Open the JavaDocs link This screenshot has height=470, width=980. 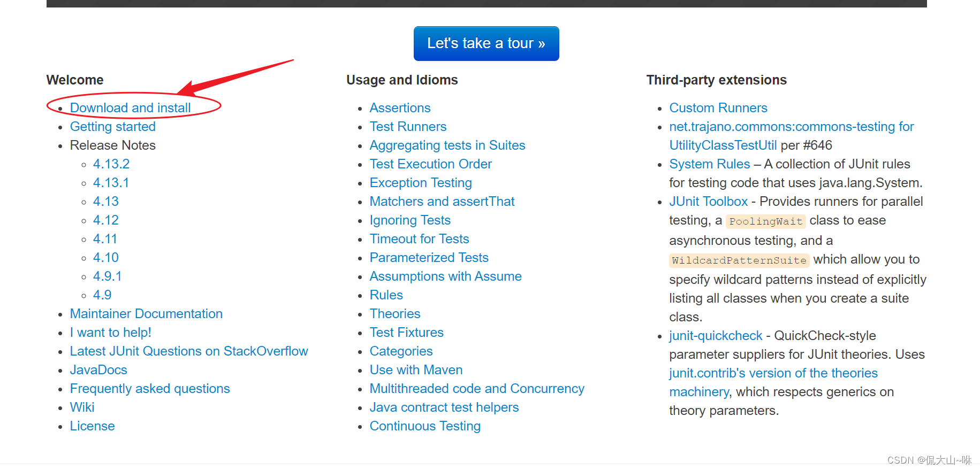click(98, 370)
